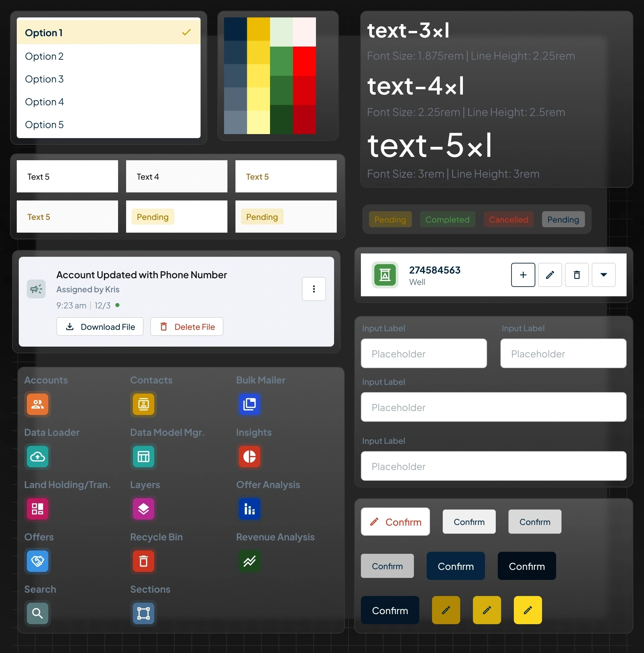Select the Contacts menu item
644x653 pixels.
click(143, 403)
